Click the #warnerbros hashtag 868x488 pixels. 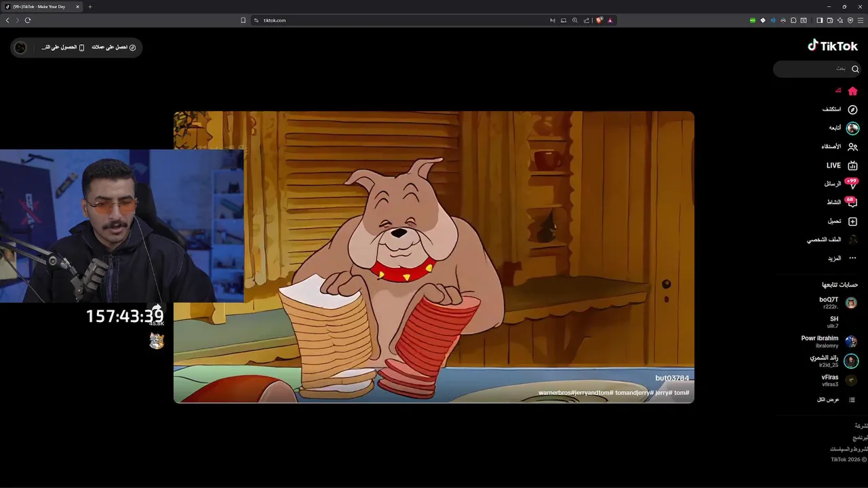556,393
